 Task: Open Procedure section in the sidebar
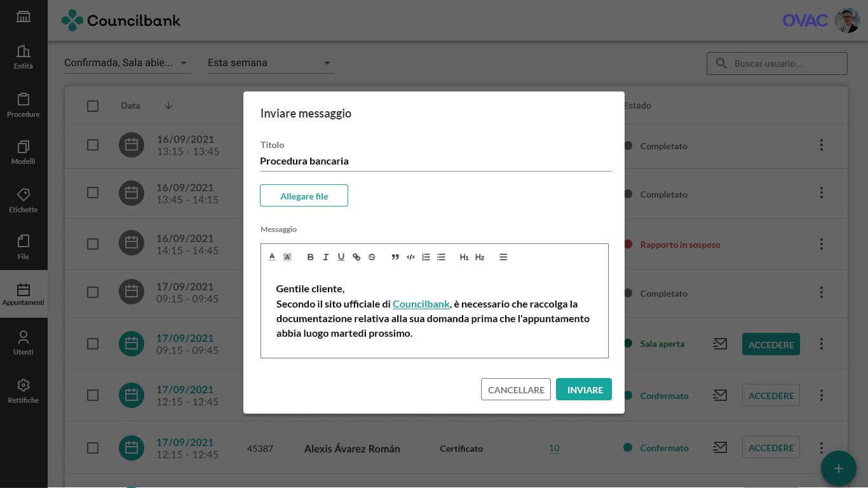[24, 105]
